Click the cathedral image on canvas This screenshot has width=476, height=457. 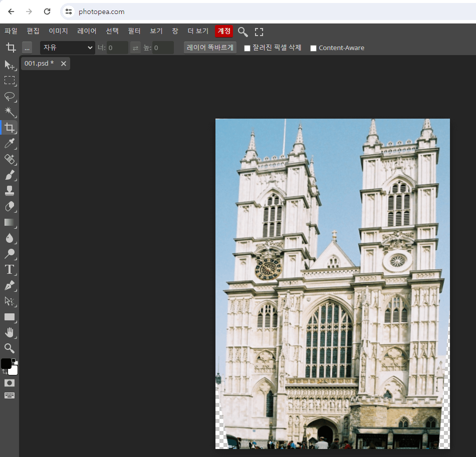click(333, 283)
